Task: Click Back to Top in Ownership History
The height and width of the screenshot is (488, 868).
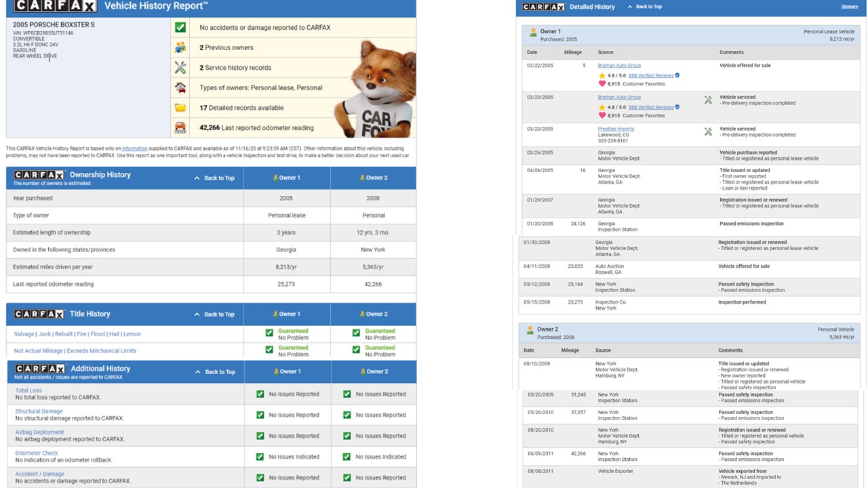Action: pyautogui.click(x=214, y=178)
